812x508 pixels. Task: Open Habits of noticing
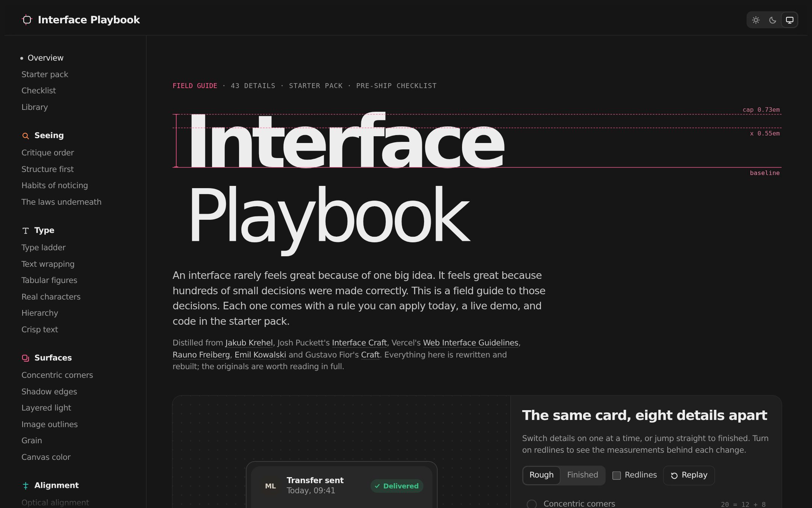point(55,186)
